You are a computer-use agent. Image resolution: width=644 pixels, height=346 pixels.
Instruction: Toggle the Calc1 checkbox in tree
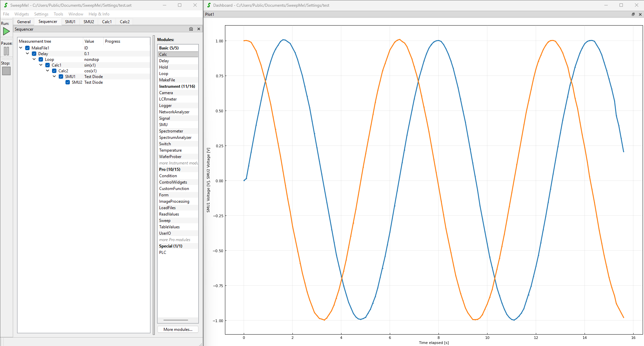(x=48, y=65)
